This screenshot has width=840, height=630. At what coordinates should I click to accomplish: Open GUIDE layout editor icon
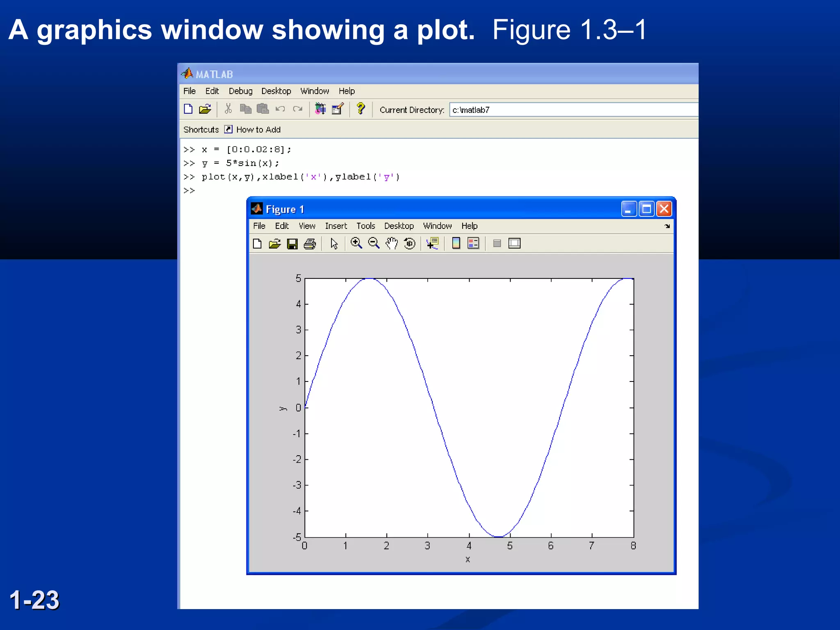(x=338, y=109)
